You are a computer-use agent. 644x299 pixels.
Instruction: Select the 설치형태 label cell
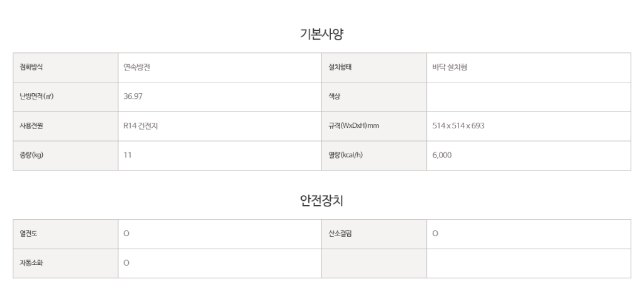[374, 67]
